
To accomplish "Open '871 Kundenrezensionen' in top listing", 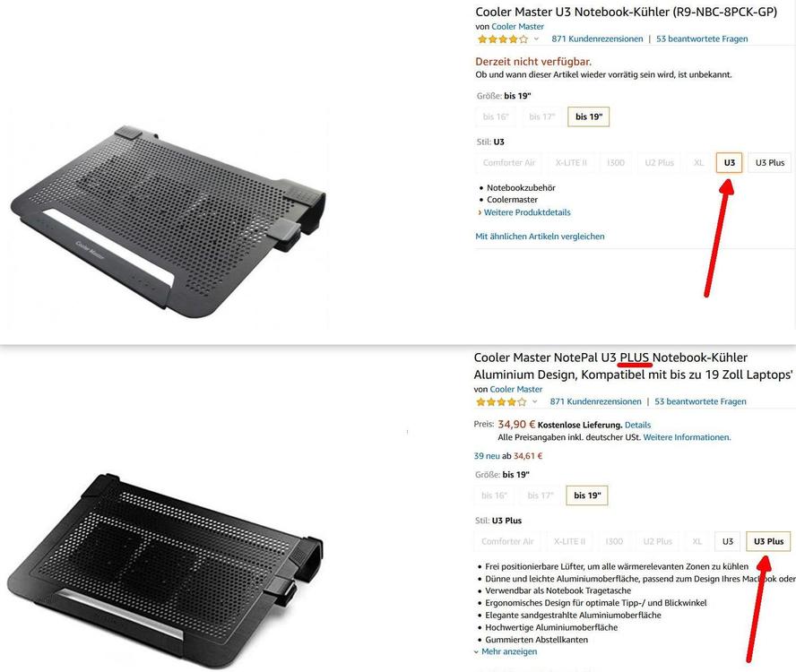I will (x=597, y=39).
